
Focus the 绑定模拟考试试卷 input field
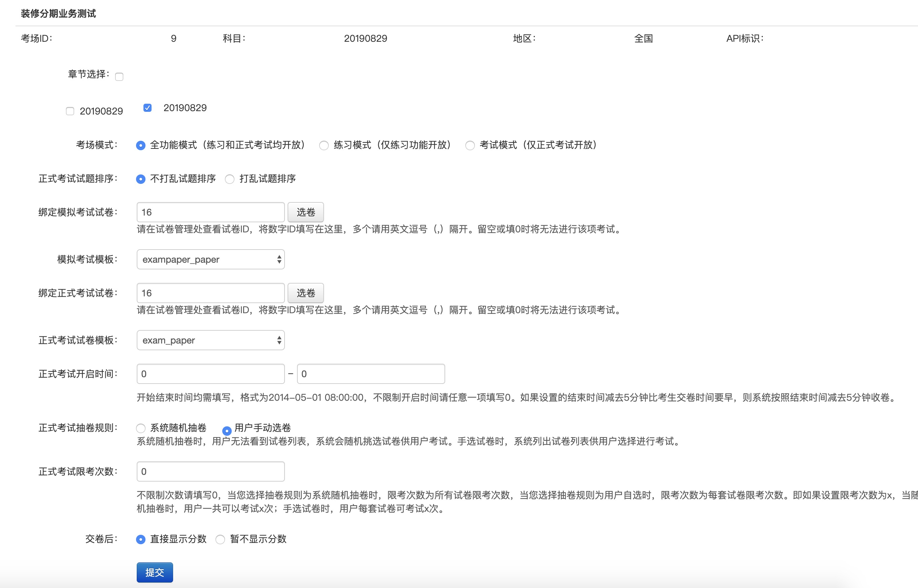[211, 212]
